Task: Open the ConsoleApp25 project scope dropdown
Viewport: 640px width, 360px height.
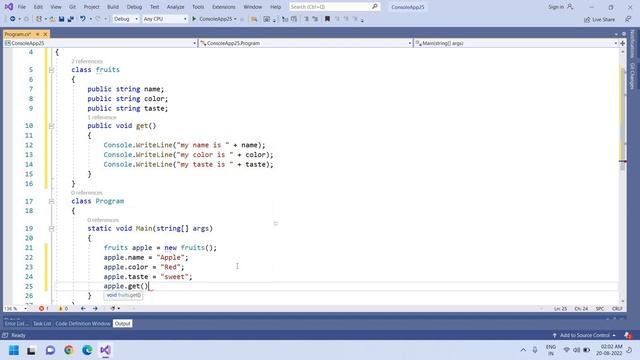Action: pyautogui.click(x=100, y=43)
